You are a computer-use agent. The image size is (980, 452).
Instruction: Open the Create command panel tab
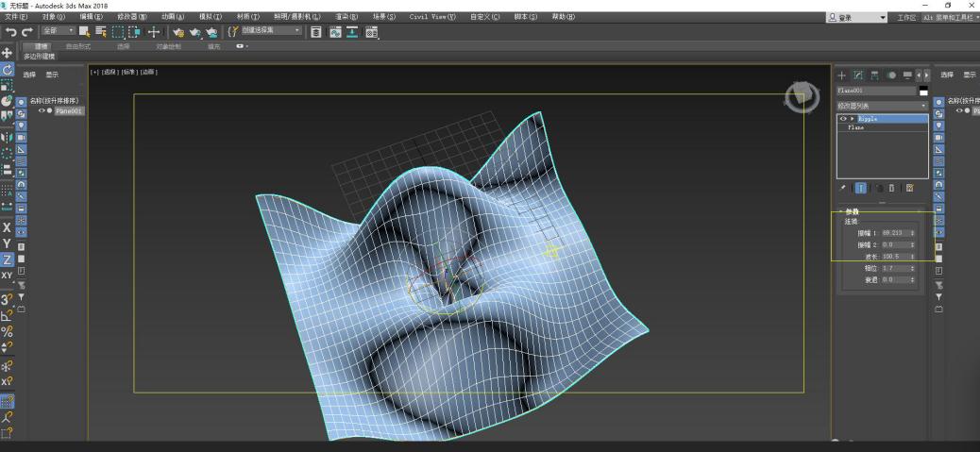point(842,75)
